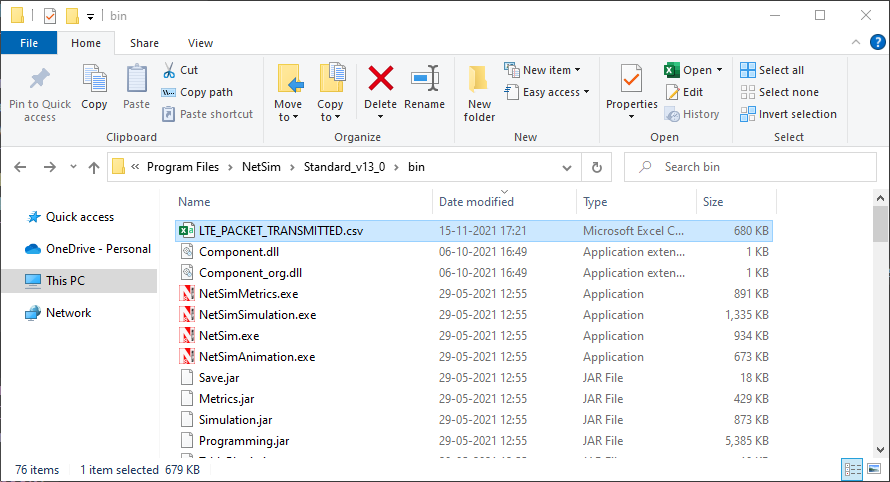Screen dimensions: 890x482
Task: Open the File menu tab
Action: pos(29,43)
